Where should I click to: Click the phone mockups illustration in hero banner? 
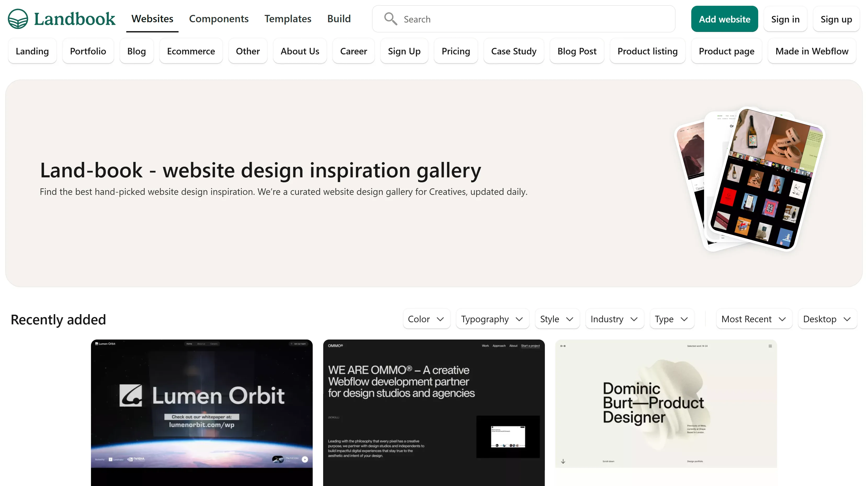tap(750, 179)
